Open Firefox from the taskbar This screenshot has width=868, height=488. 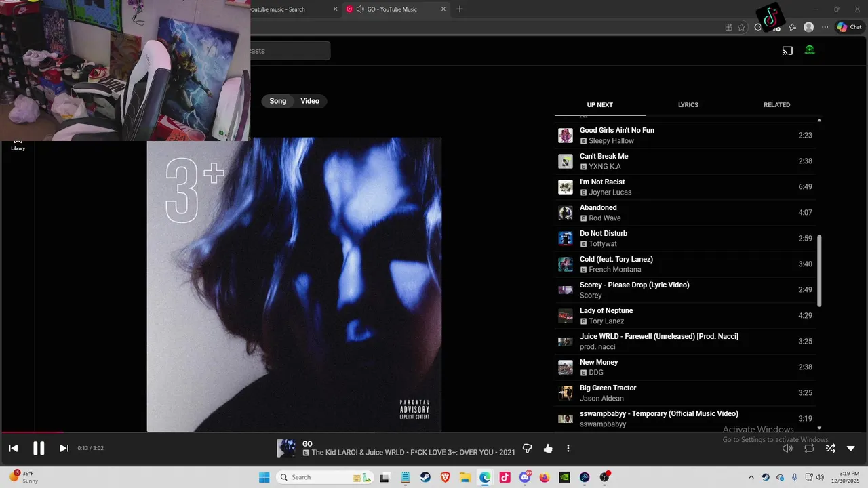pos(545,477)
